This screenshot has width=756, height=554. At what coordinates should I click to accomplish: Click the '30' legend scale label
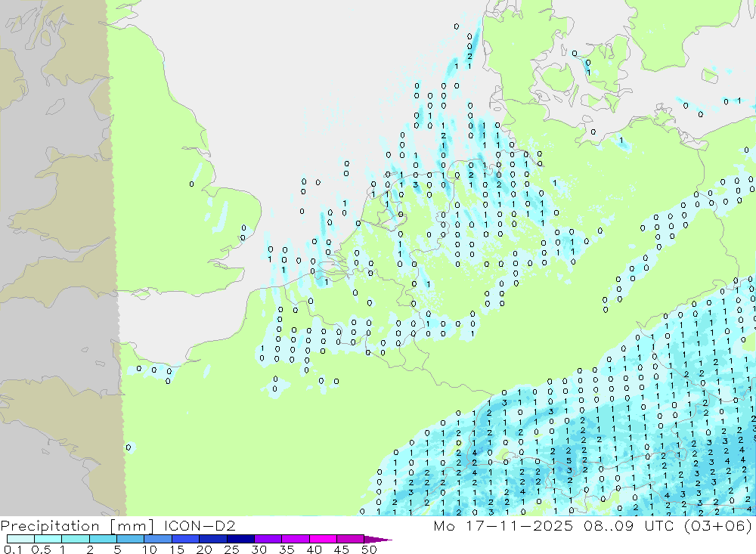coord(259,549)
